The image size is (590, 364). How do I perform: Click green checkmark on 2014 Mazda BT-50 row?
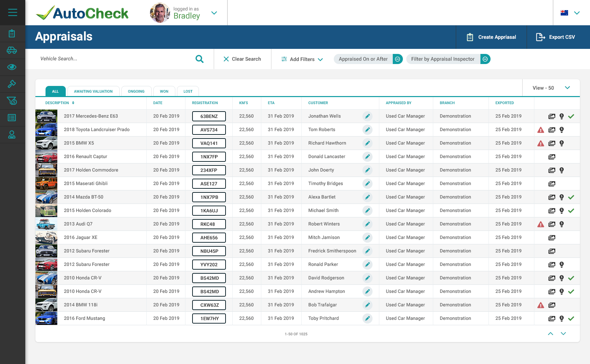[x=571, y=197]
